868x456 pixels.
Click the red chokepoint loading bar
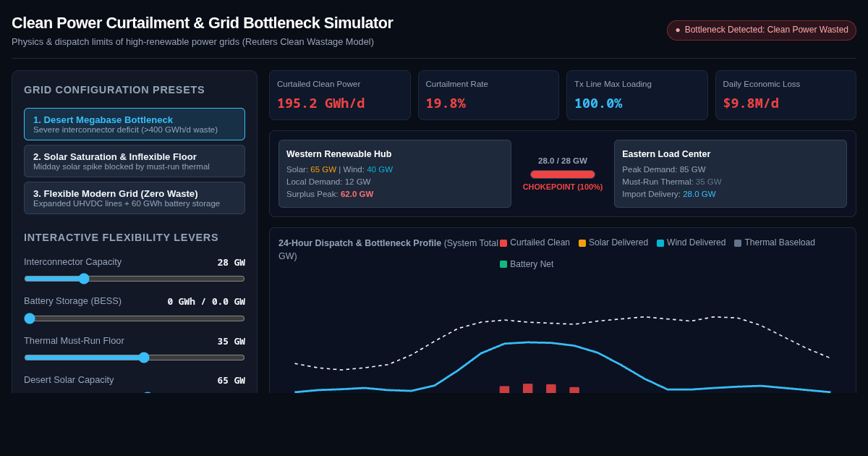point(563,174)
